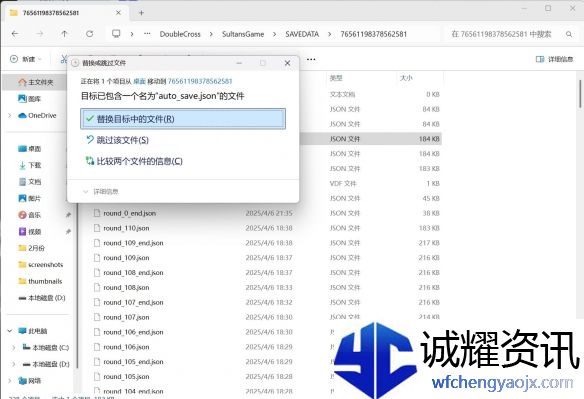This screenshot has width=584, height=399.
Task: Click the 76561198378562581 destination link
Action: tap(200, 81)
